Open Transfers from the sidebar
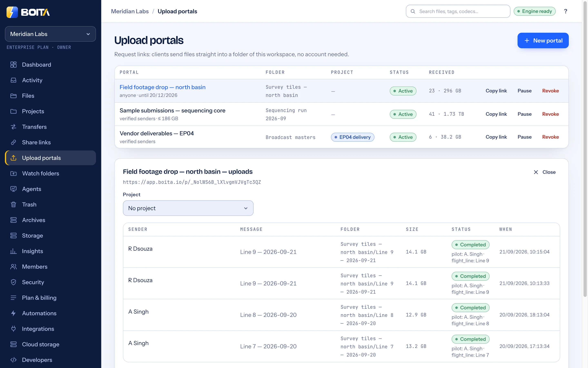 [x=50, y=127]
